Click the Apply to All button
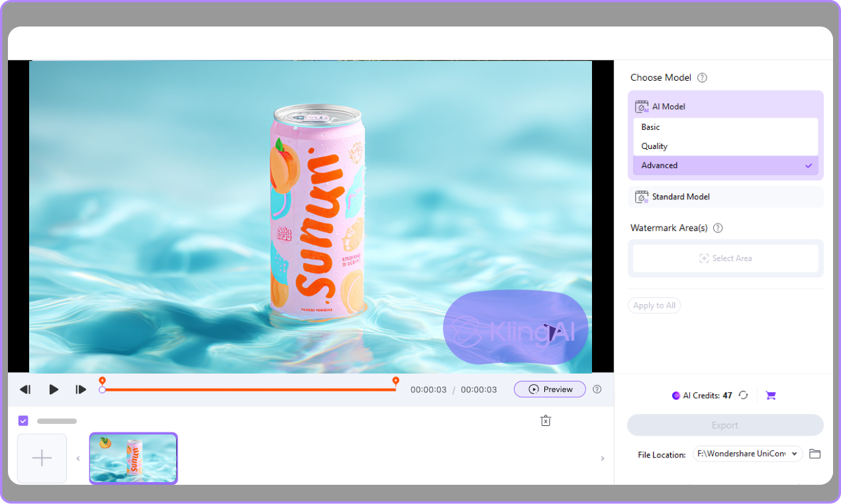The height and width of the screenshot is (504, 841). pyautogui.click(x=654, y=305)
